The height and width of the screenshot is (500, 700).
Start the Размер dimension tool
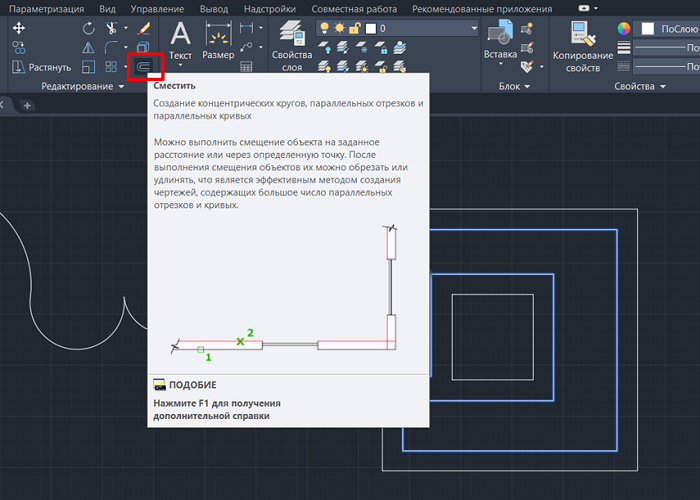point(218,41)
